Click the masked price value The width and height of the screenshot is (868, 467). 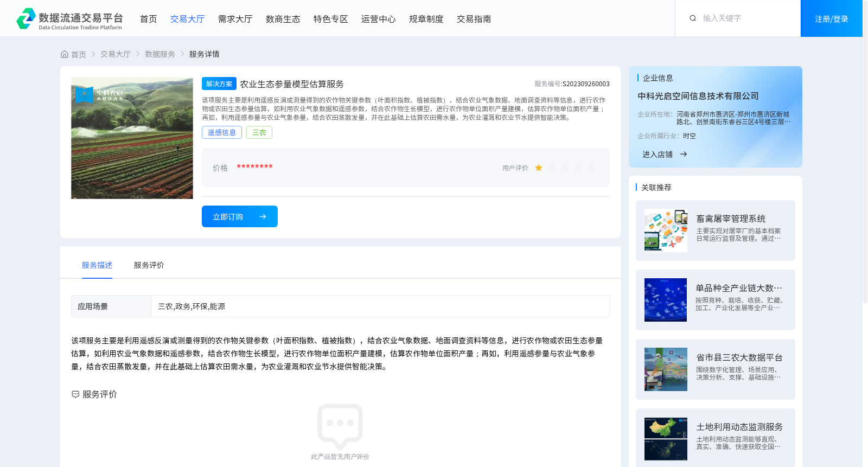tap(254, 167)
